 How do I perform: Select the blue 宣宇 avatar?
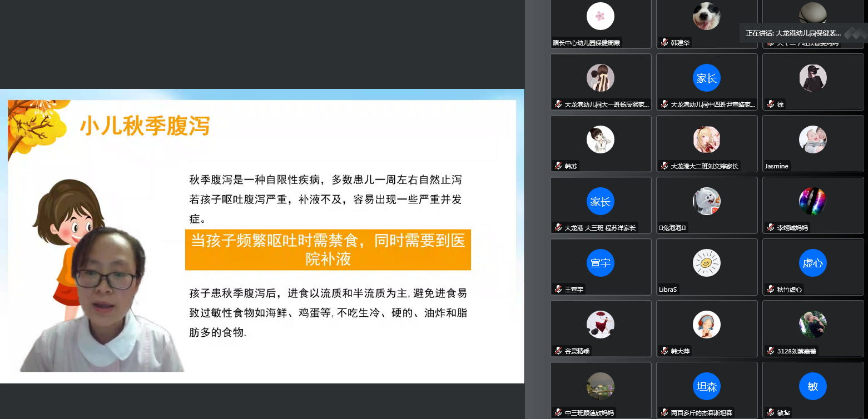click(x=601, y=263)
